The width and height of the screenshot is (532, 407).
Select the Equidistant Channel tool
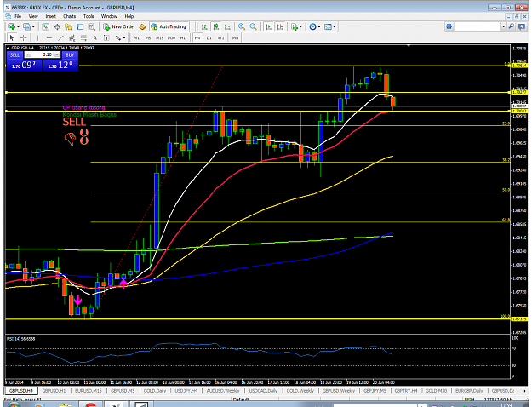point(72,37)
